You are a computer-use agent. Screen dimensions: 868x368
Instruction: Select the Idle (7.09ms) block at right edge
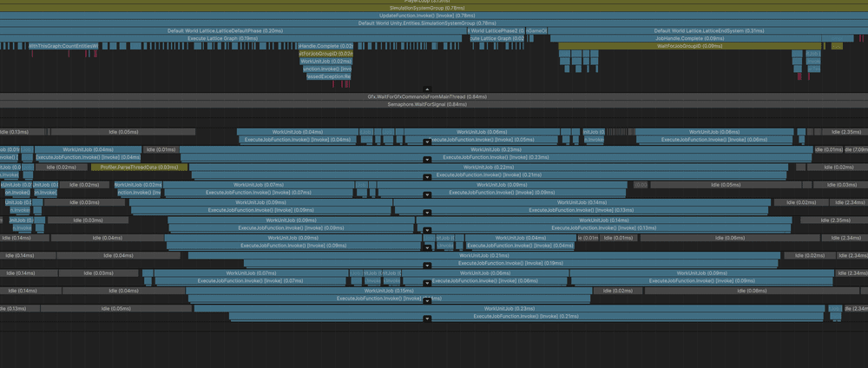tap(857, 149)
